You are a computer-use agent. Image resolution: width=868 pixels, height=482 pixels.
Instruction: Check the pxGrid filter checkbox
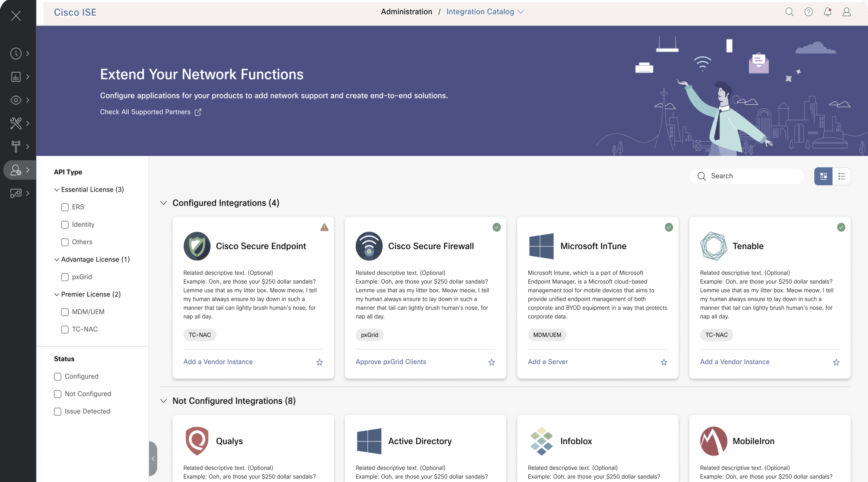click(x=65, y=277)
